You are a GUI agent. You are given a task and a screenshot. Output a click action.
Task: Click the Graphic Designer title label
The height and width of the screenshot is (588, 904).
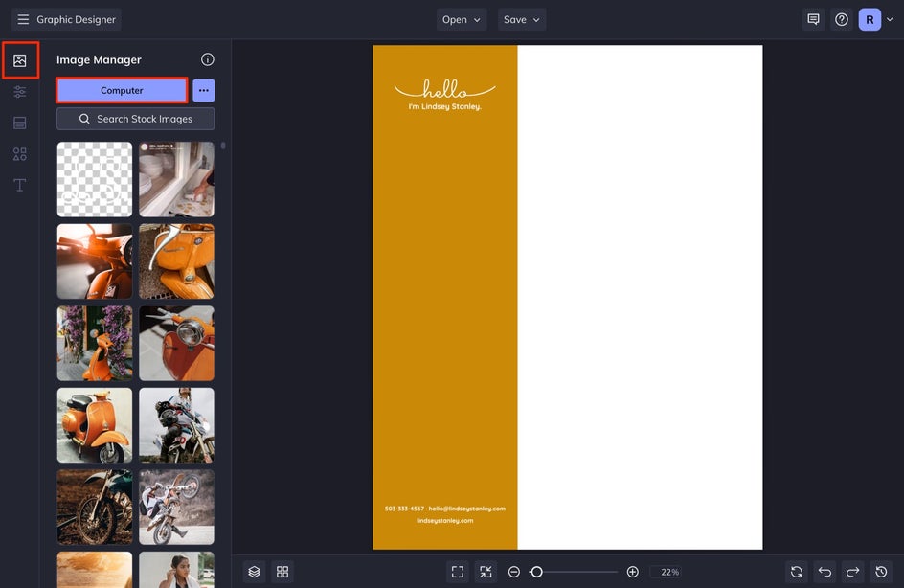pyautogui.click(x=76, y=19)
